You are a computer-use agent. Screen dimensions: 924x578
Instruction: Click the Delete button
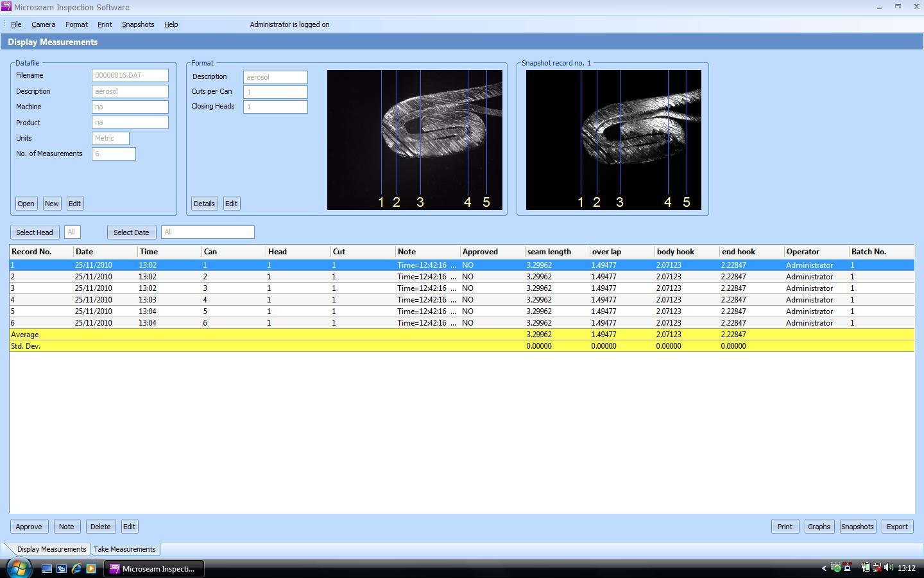100,527
